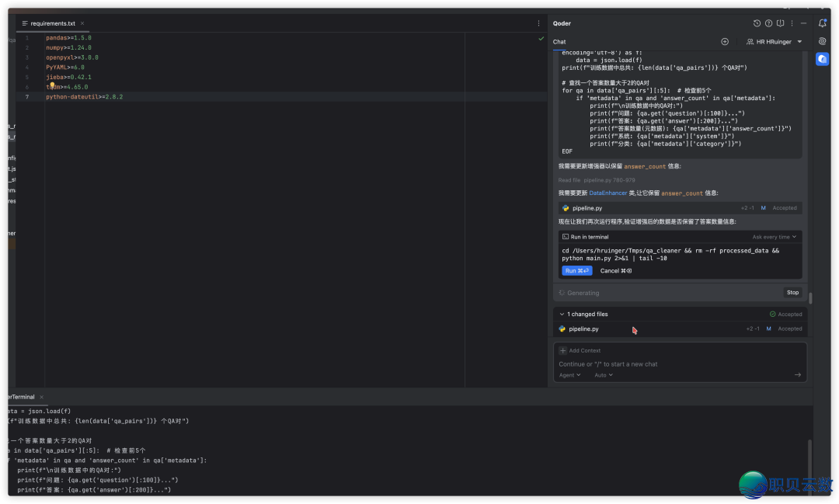Open the HR HRuinger account dropdown
839x504 pixels.
coord(774,42)
